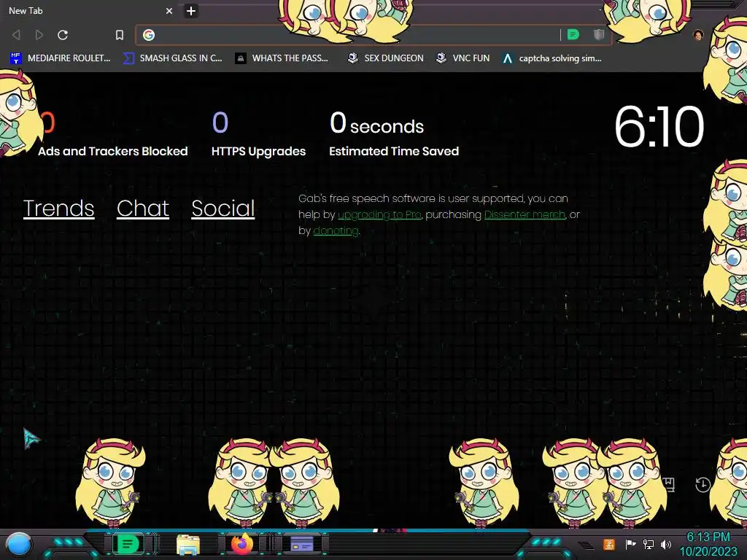Click the orange Java tray icon
The image size is (747, 560).
pyautogui.click(x=609, y=544)
